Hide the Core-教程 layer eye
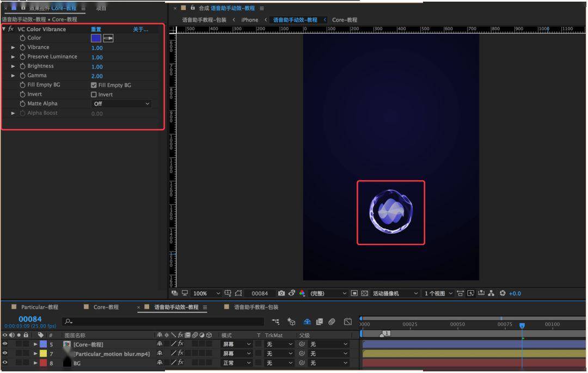The height and width of the screenshot is (373, 588). point(5,344)
